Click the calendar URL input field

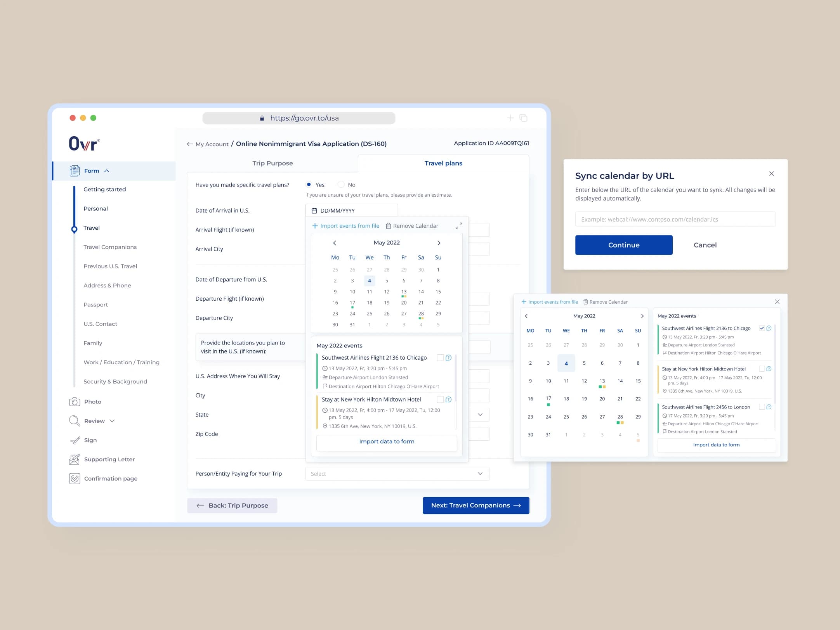(x=675, y=219)
